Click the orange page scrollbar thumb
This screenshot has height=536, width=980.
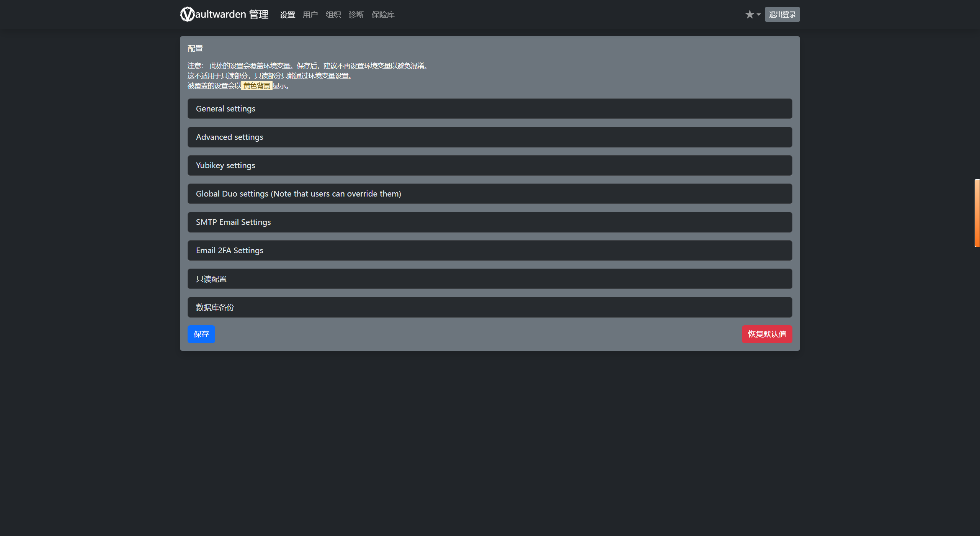pyautogui.click(x=977, y=213)
